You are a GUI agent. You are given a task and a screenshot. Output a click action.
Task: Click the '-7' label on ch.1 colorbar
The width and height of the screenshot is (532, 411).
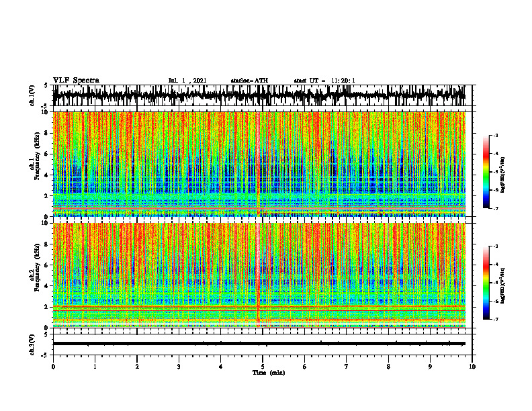(496, 208)
